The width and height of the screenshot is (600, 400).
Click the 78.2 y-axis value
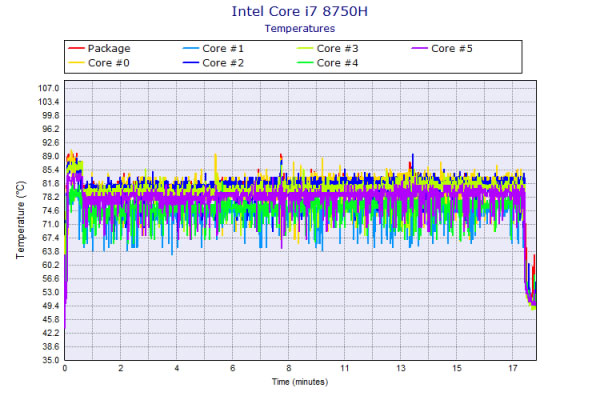point(50,197)
